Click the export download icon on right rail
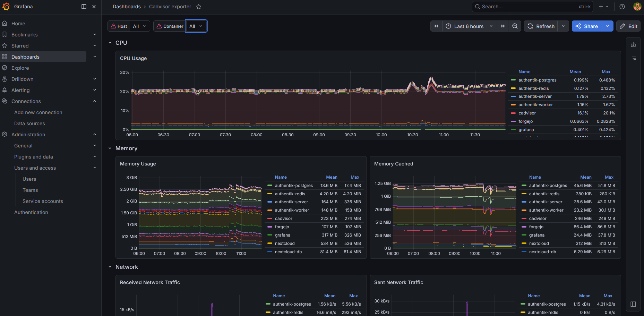The height and width of the screenshot is (316, 644). [633, 45]
